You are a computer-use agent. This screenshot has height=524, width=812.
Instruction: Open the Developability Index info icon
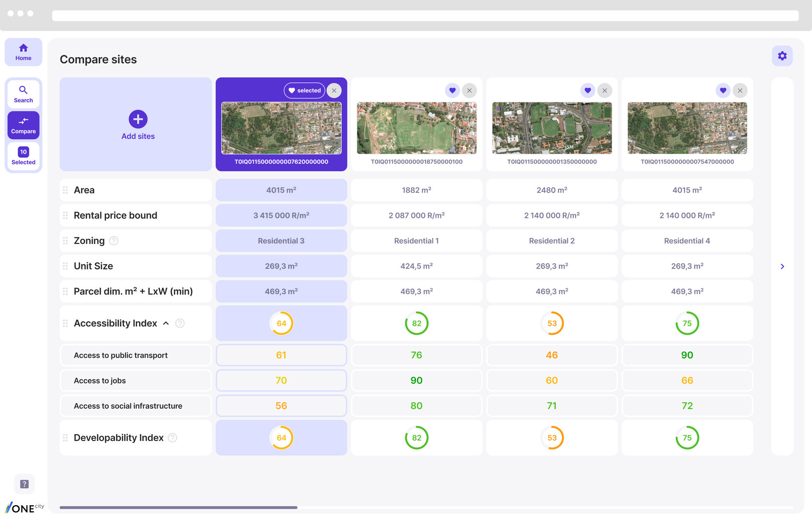tap(173, 438)
